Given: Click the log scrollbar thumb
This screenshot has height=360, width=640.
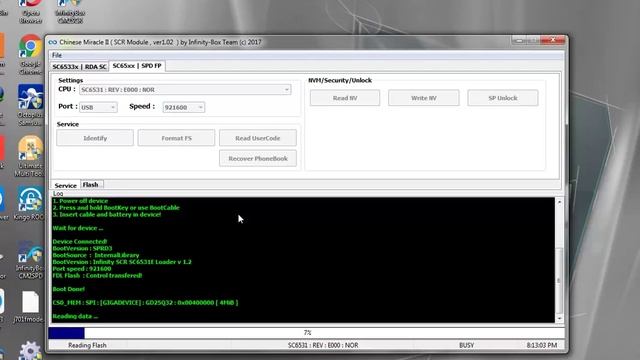Looking at the screenshot, I should point(560,280).
